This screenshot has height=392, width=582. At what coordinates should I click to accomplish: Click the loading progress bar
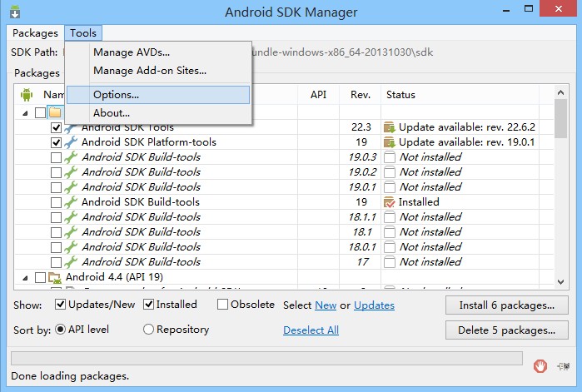click(x=266, y=359)
